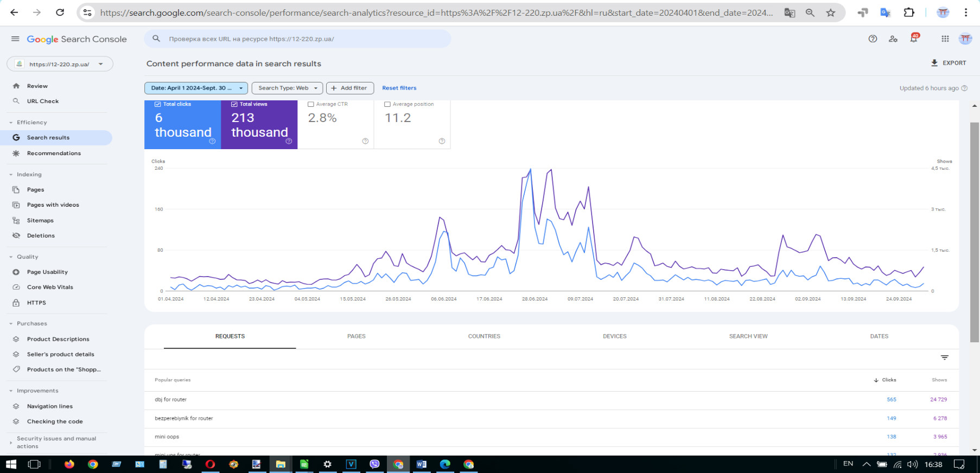
Task: Enable the Average CTR checkbox
Action: (x=311, y=104)
